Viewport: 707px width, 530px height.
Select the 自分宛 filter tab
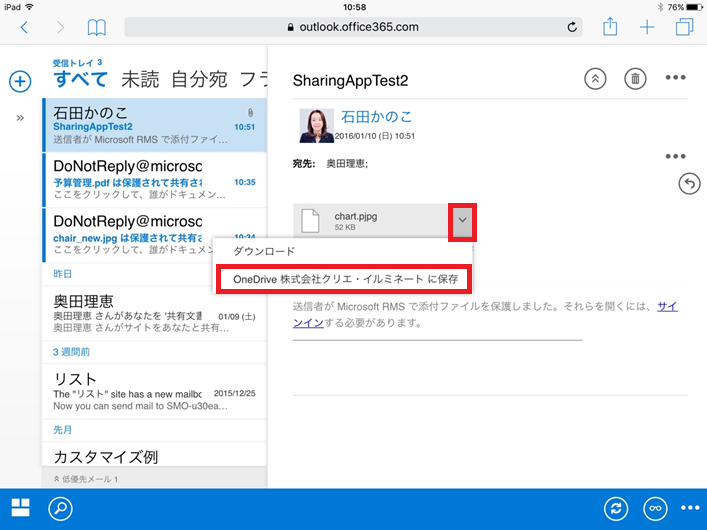[199, 79]
